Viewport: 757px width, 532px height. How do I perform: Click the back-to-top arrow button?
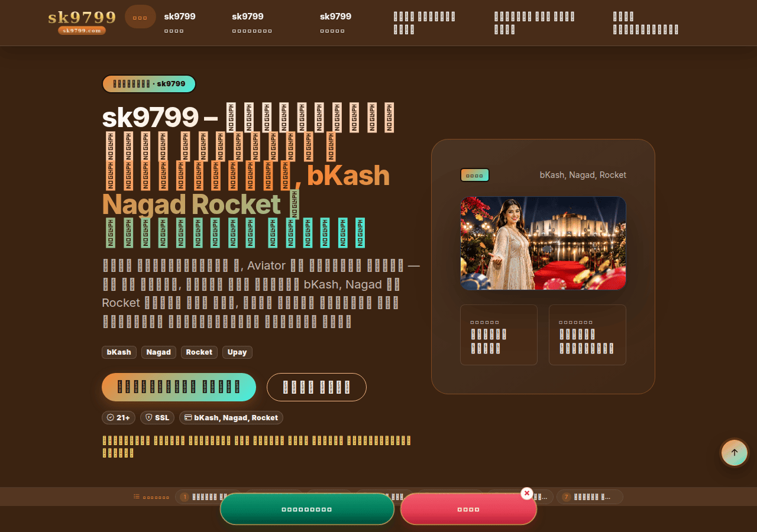[735, 453]
